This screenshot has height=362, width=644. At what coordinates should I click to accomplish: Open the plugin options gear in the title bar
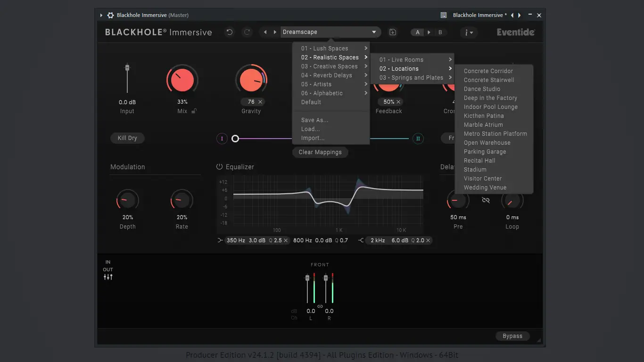point(110,15)
